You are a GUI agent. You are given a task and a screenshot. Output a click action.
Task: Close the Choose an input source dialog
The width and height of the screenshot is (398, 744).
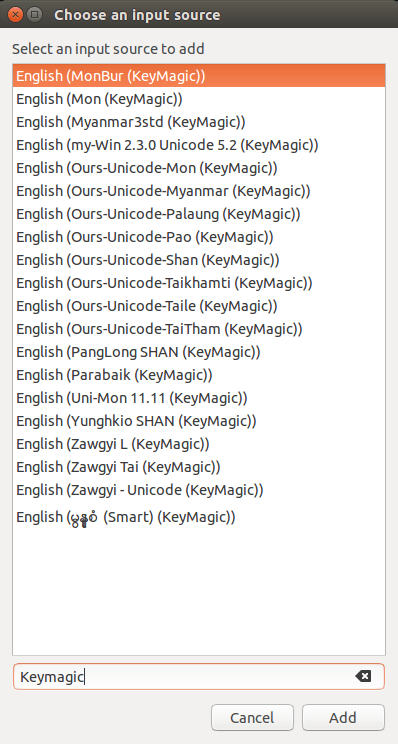[16, 14]
